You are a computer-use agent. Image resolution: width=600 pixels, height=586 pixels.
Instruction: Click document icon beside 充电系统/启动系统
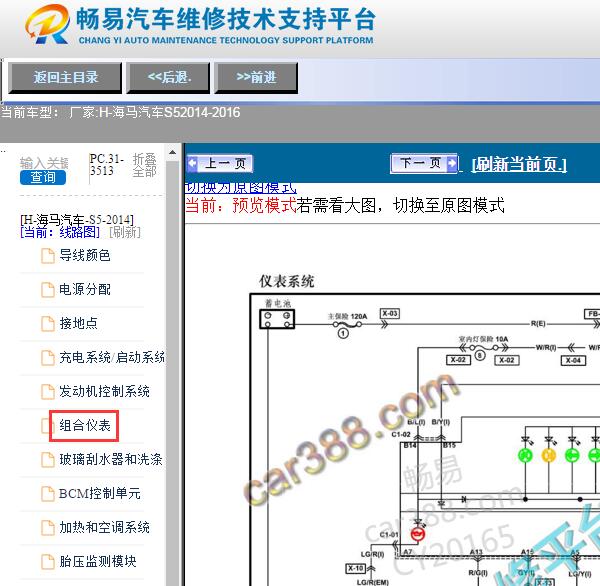click(48, 358)
